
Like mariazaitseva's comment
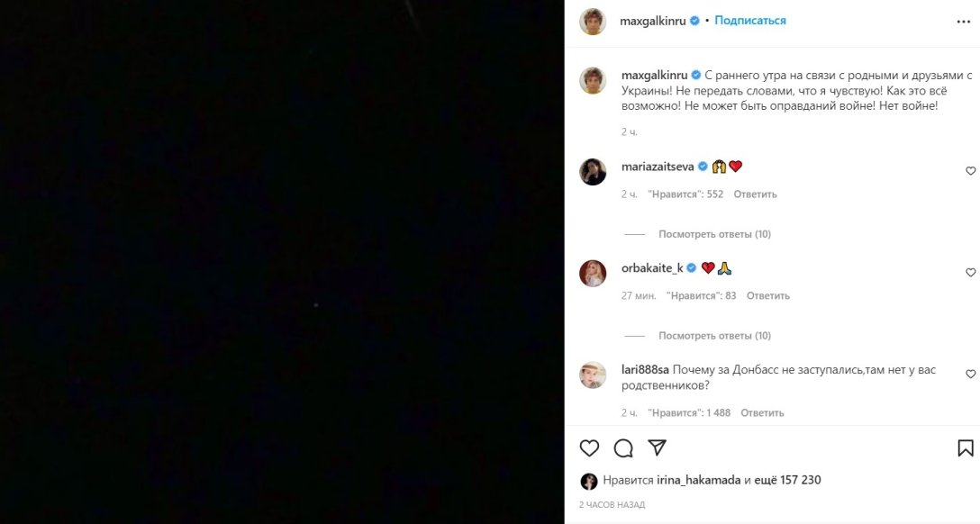pyautogui.click(x=971, y=170)
